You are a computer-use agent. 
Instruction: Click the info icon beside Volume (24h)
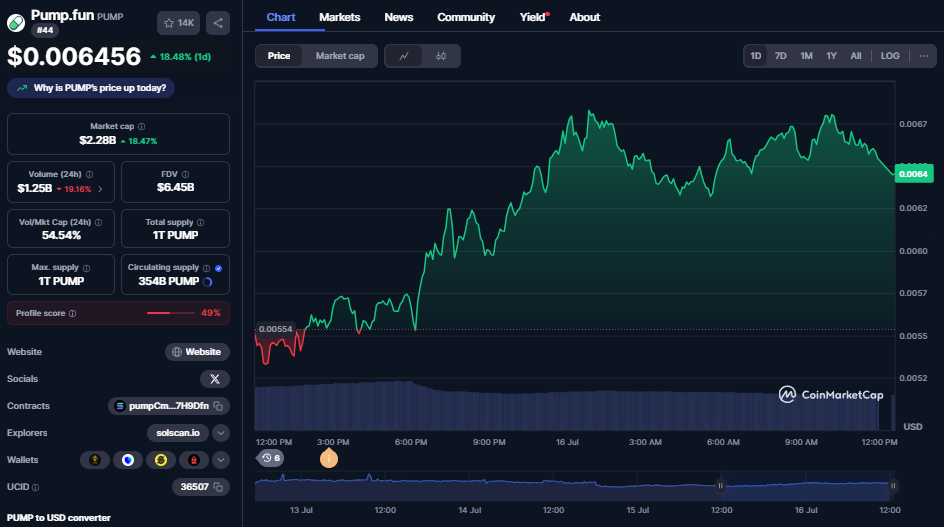90,174
